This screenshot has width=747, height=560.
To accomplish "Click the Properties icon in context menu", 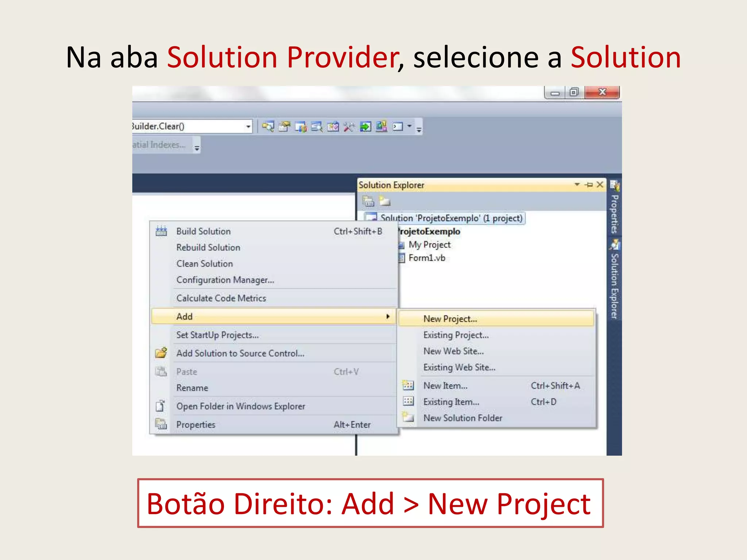I will point(161,424).
